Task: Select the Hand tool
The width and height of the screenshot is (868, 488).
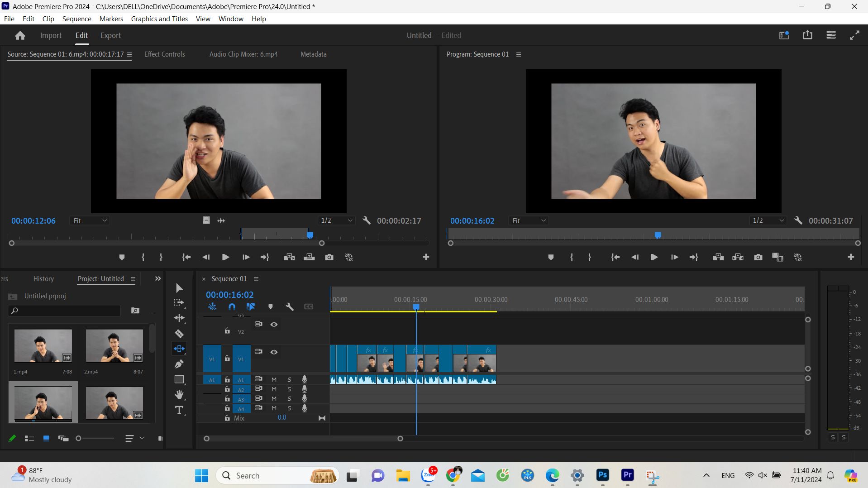Action: point(179,395)
